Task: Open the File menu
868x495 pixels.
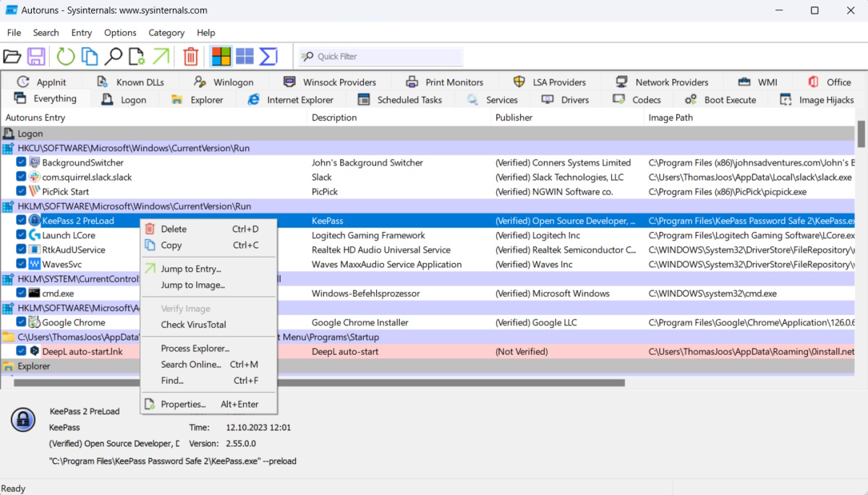Action: point(14,33)
